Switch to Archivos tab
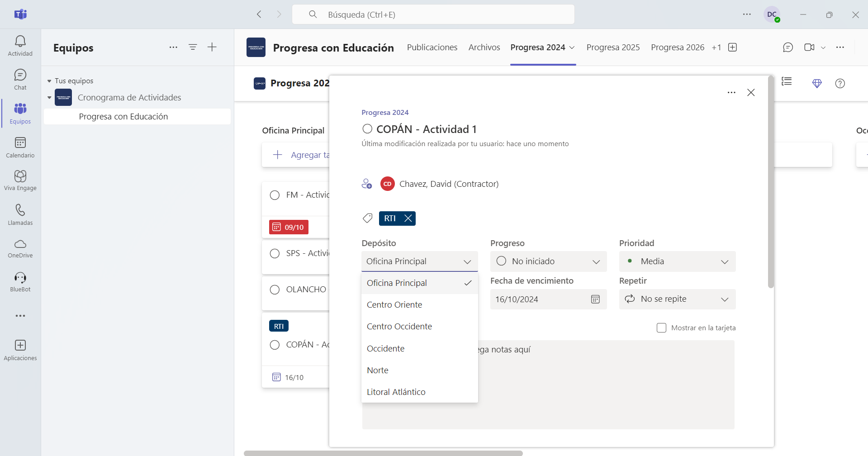Screen dimensions: 868x456 point(484,47)
